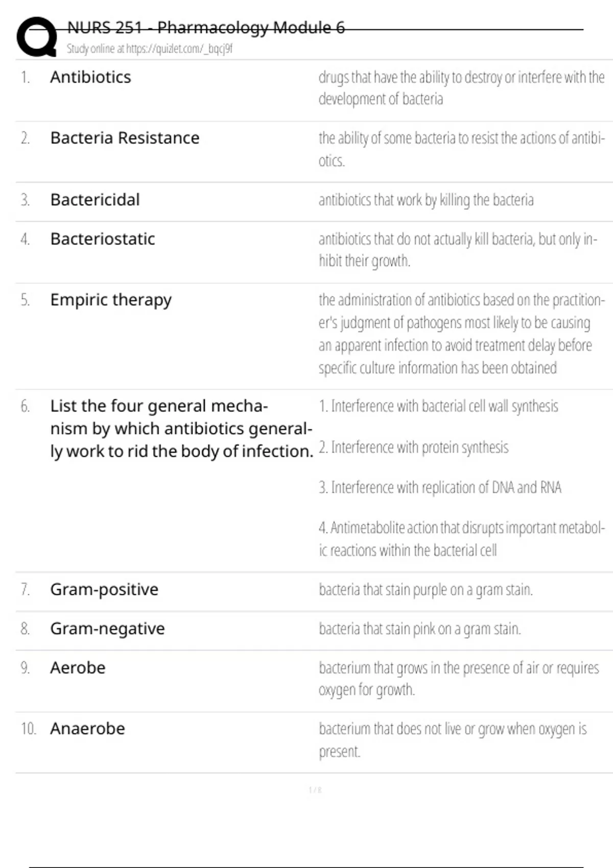This screenshot has width=613, height=868.
Task: Select the Gram-negative term
Action: click(107, 629)
